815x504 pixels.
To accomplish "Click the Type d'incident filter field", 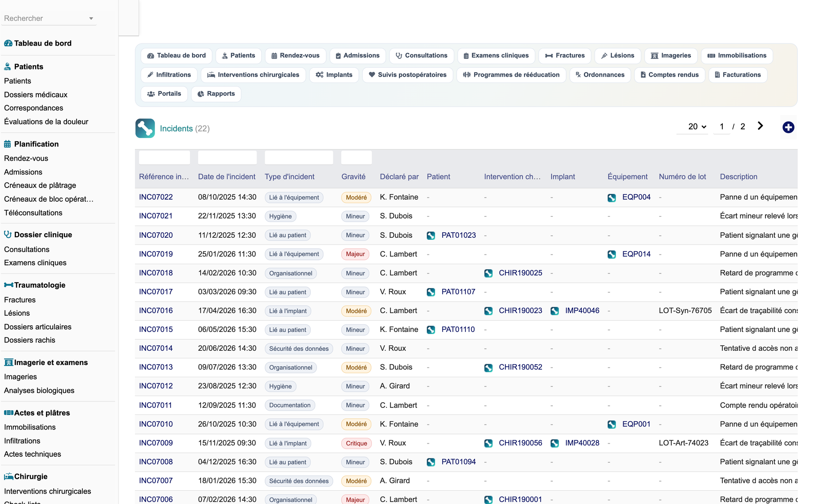I will [x=299, y=157].
